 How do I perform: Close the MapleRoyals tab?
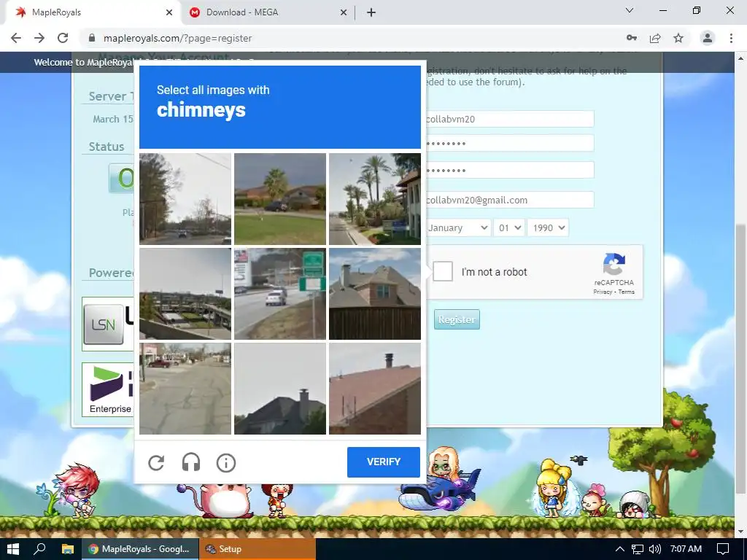point(169,12)
